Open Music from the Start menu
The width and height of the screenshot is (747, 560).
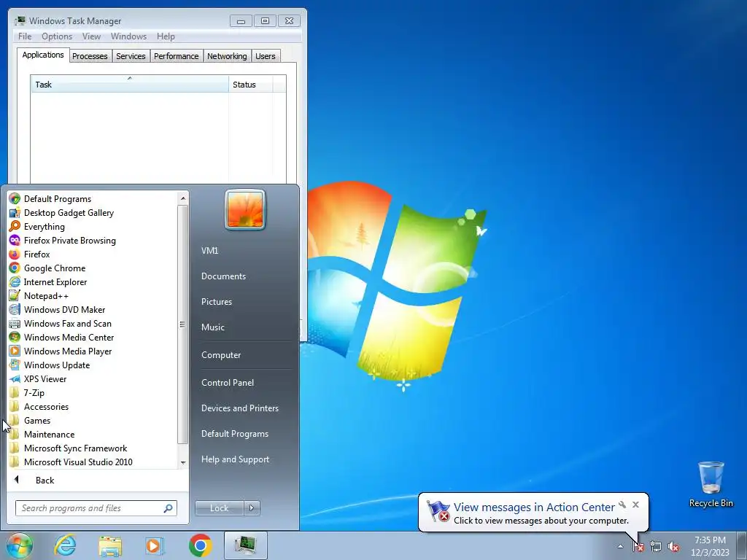212,327
